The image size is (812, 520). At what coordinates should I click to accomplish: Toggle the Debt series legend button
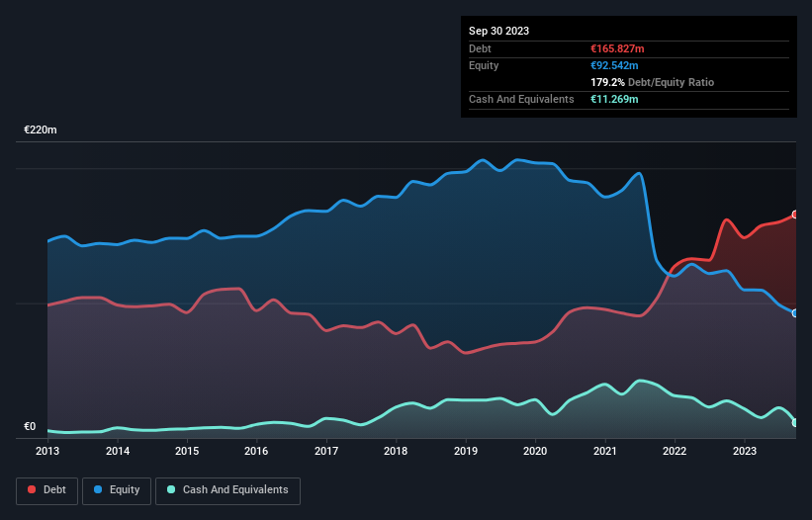pos(47,490)
